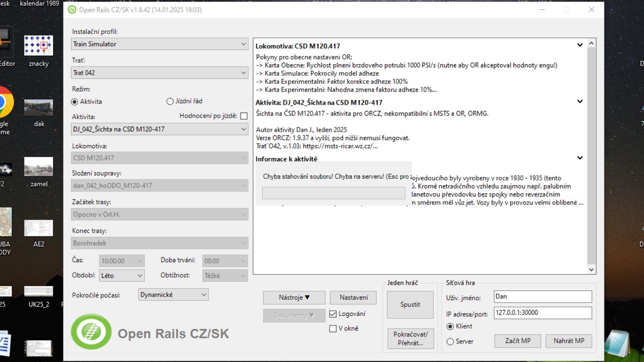Click the 'Chyba stahování souboru!' error message
Image resolution: width=644 pixels, height=362 pixels.
click(336, 176)
